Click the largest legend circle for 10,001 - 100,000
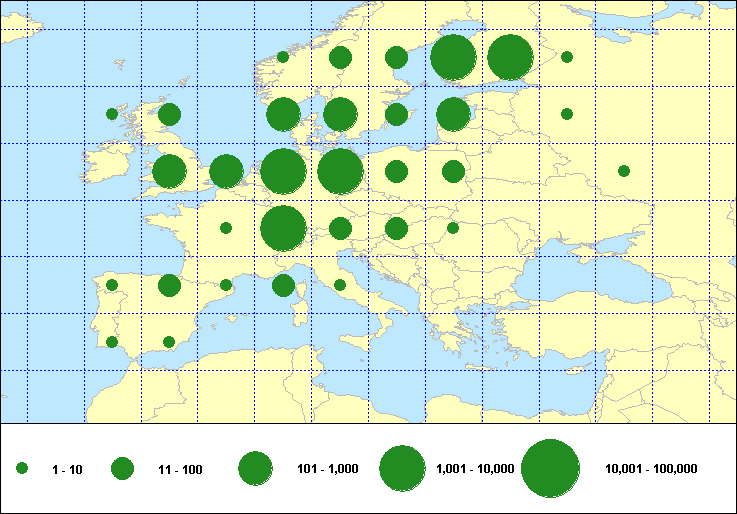 click(551, 468)
